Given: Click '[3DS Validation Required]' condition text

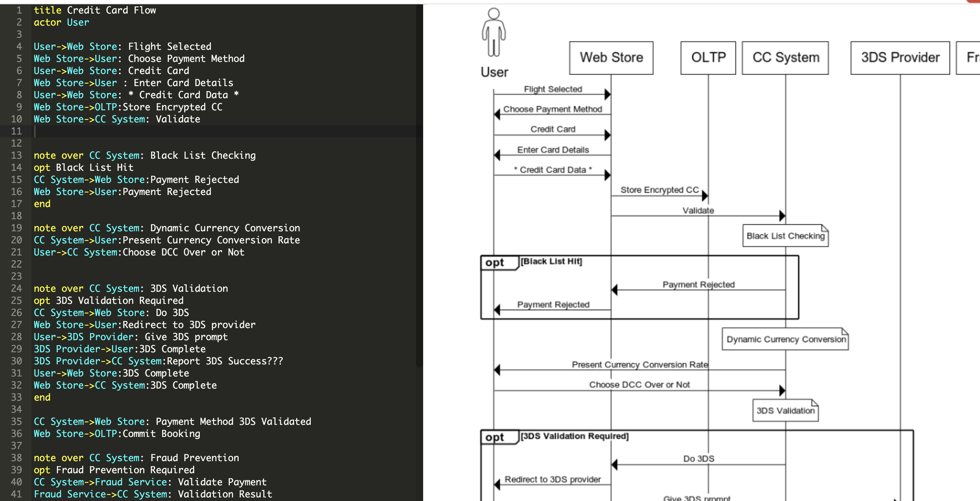Looking at the screenshot, I should 575,436.
